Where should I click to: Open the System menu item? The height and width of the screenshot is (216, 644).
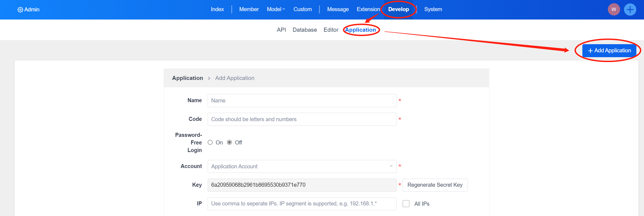[433, 9]
